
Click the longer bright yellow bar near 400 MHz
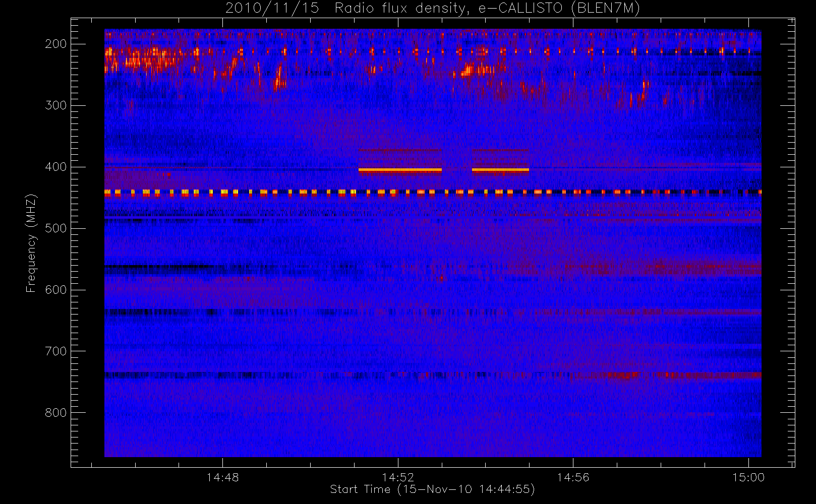(400, 170)
